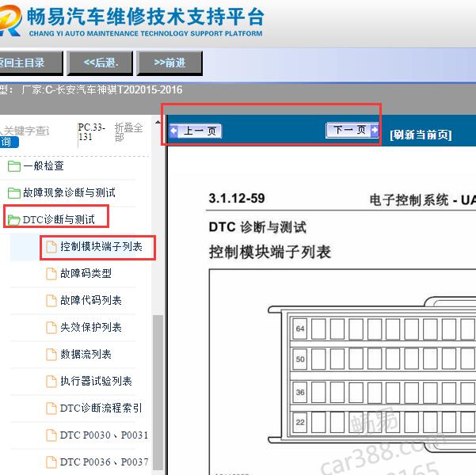Click 折叠全部 to collapse all
Viewport: 476px width, 475px height.
(128, 132)
